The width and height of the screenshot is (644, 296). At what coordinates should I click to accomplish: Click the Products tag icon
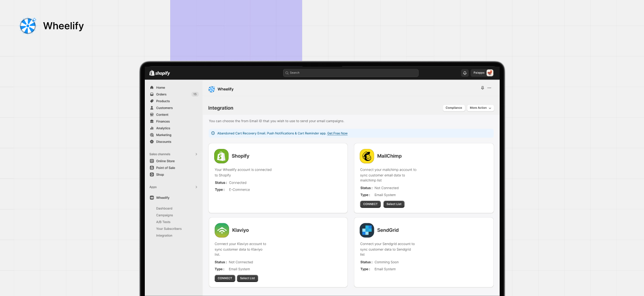tap(152, 101)
